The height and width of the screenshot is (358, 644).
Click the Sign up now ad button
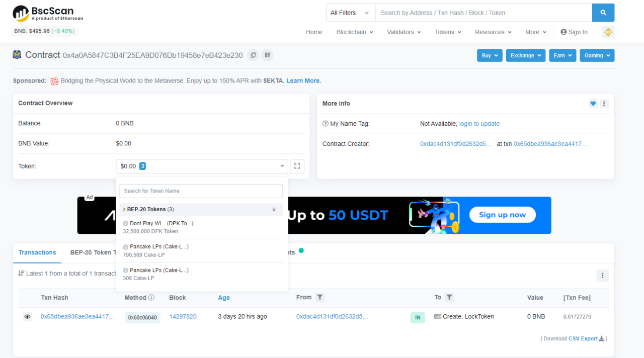point(502,215)
